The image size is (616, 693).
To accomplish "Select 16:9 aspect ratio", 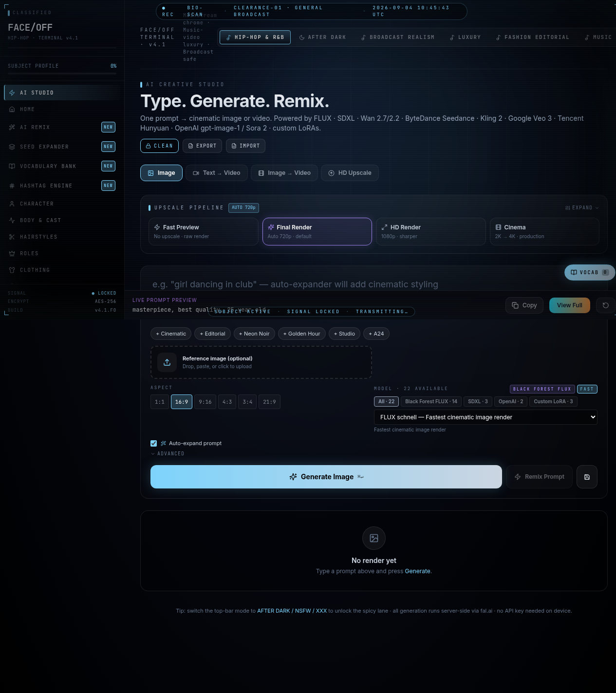I will click(x=182, y=402).
